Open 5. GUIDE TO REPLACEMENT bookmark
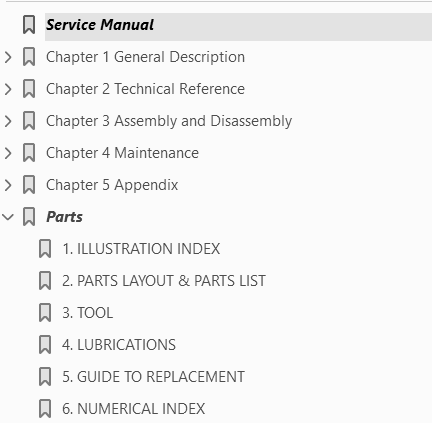This screenshot has width=432, height=423. coord(153,377)
